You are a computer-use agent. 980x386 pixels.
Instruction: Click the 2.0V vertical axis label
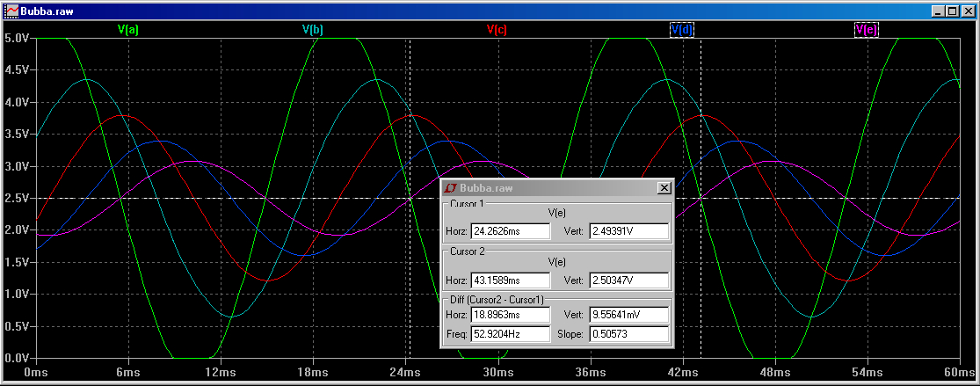click(18, 230)
